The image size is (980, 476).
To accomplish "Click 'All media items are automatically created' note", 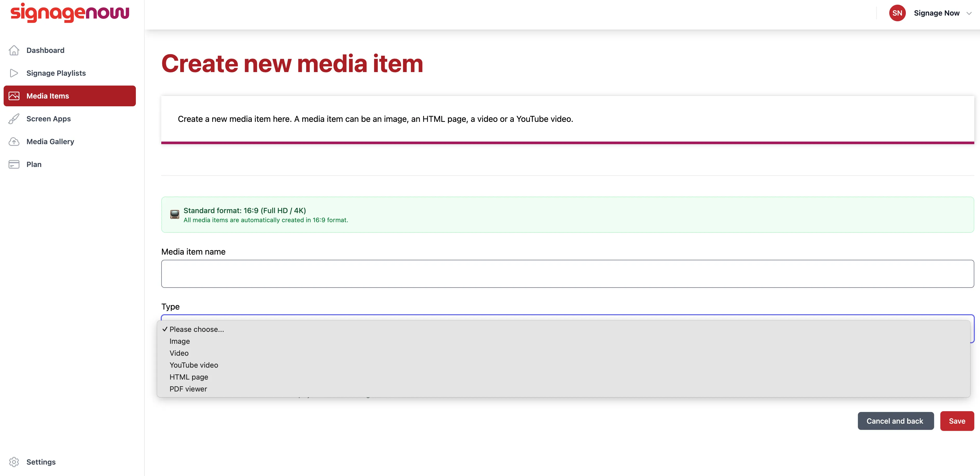I will [265, 220].
